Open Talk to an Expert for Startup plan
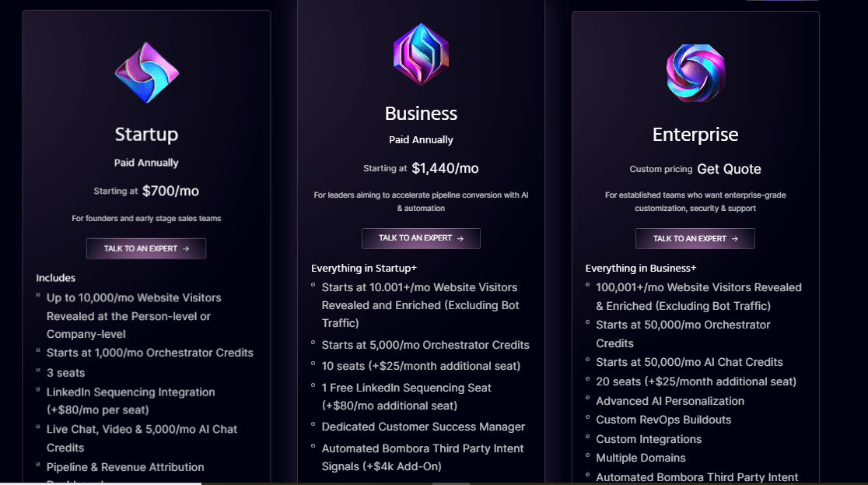 [146, 249]
